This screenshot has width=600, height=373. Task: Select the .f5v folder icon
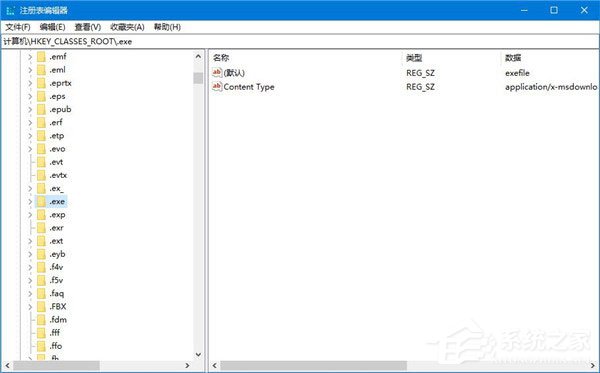click(x=41, y=280)
